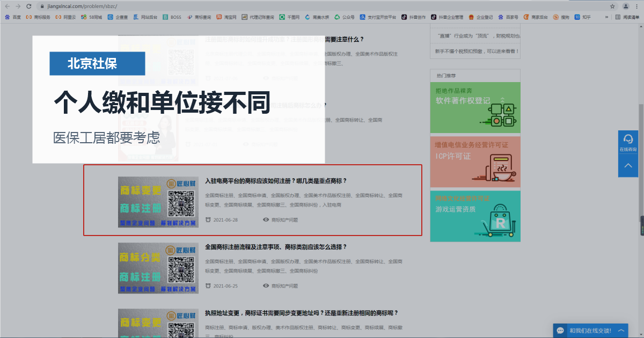
Task: Click the 热门推荐 sidebar heading
Action: [447, 76]
